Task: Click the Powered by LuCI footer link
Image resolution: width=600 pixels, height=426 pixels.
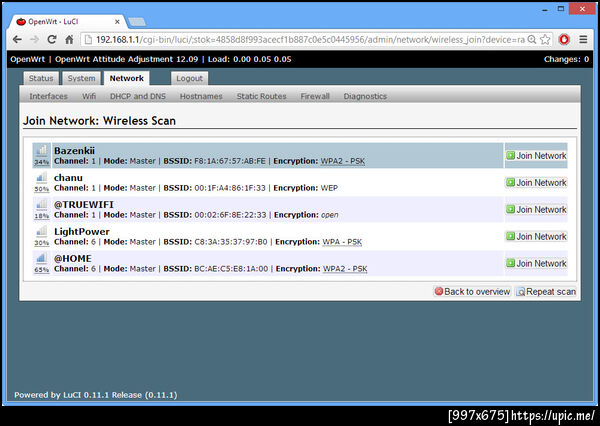Action: (96, 395)
